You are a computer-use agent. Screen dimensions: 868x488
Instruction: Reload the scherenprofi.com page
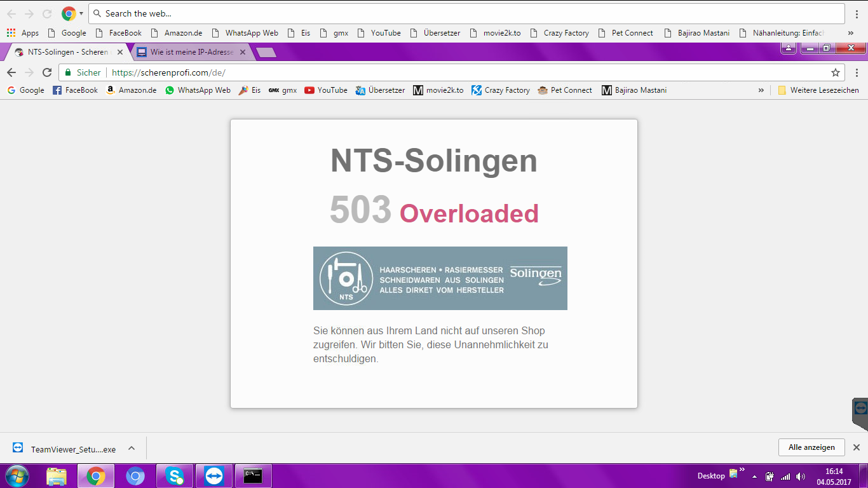[x=47, y=72]
